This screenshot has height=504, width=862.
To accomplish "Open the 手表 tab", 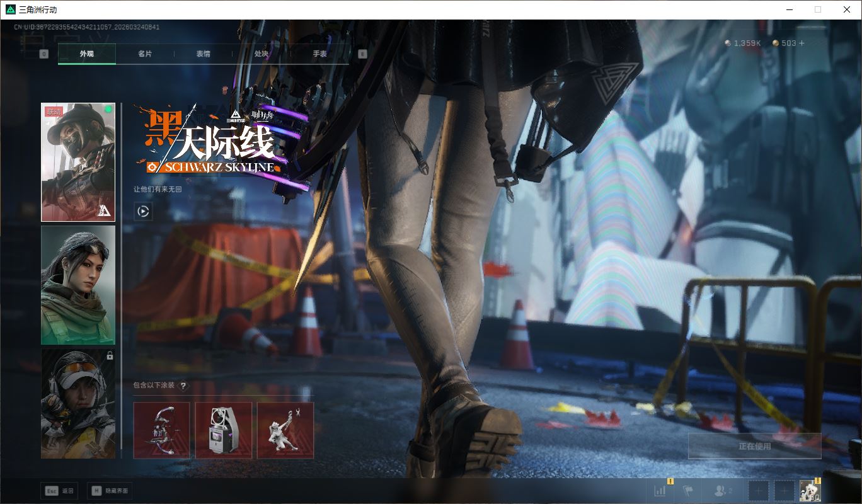I will (x=319, y=54).
